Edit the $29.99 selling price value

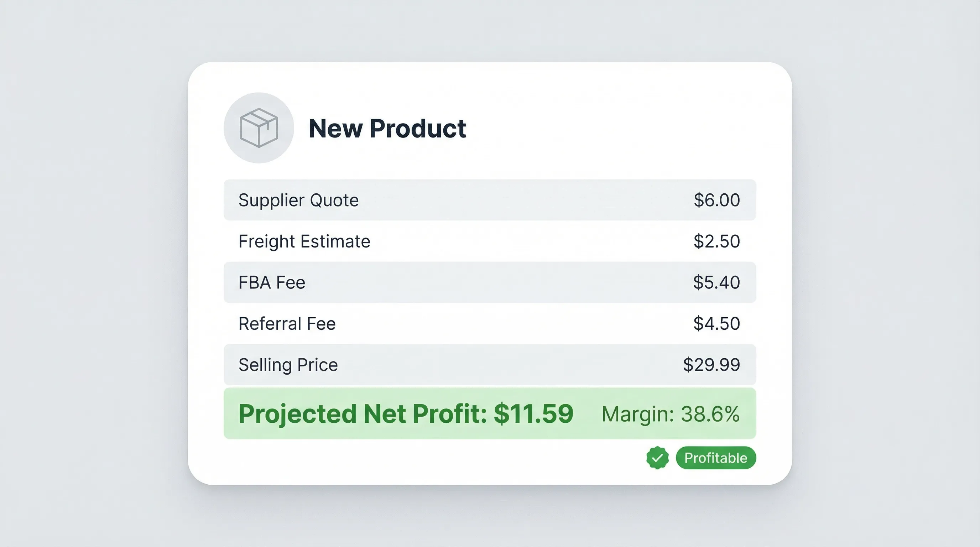(711, 365)
